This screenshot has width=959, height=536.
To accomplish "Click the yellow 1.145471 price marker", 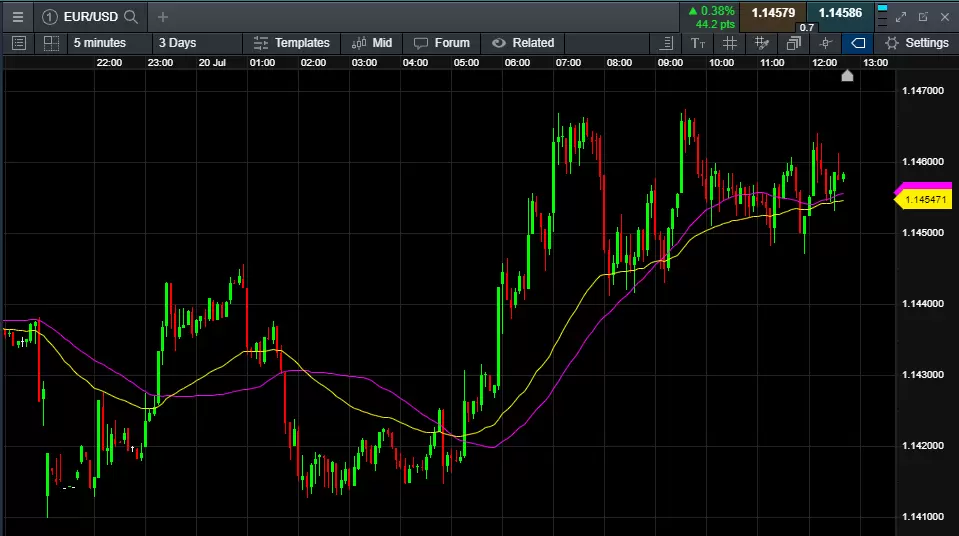I will coord(926,201).
